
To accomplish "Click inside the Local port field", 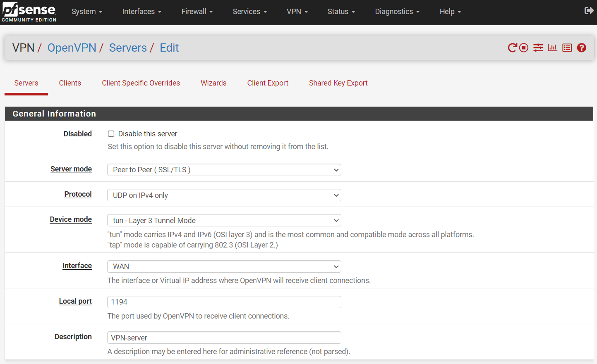I will [x=224, y=302].
